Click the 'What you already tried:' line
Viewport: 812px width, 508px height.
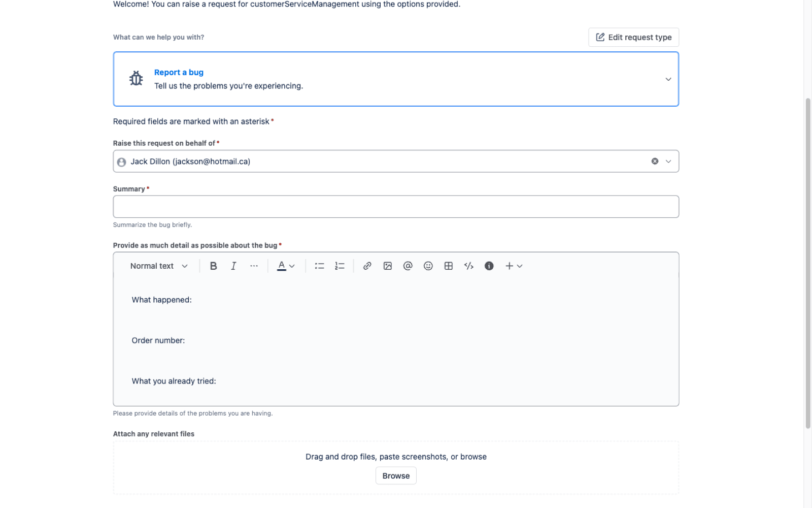(x=174, y=381)
